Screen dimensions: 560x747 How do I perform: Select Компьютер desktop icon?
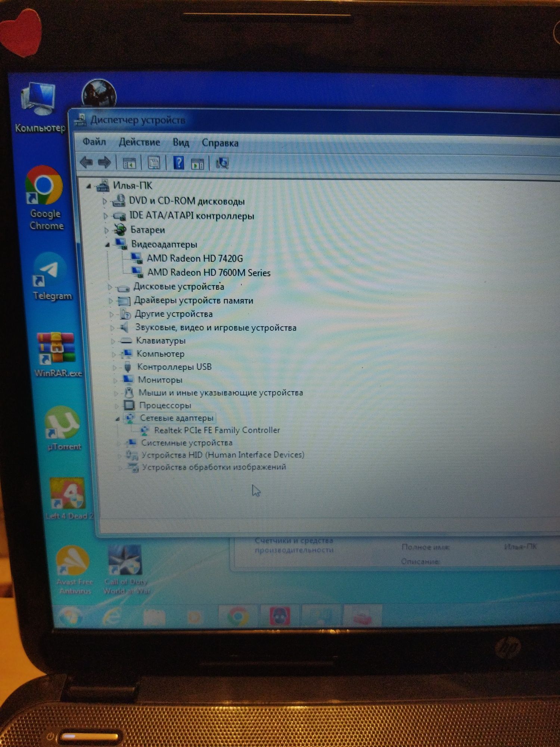coord(39,108)
